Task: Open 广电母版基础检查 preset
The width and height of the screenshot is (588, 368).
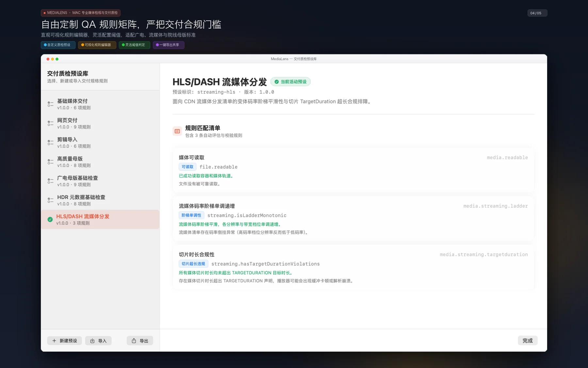Action: tap(100, 181)
